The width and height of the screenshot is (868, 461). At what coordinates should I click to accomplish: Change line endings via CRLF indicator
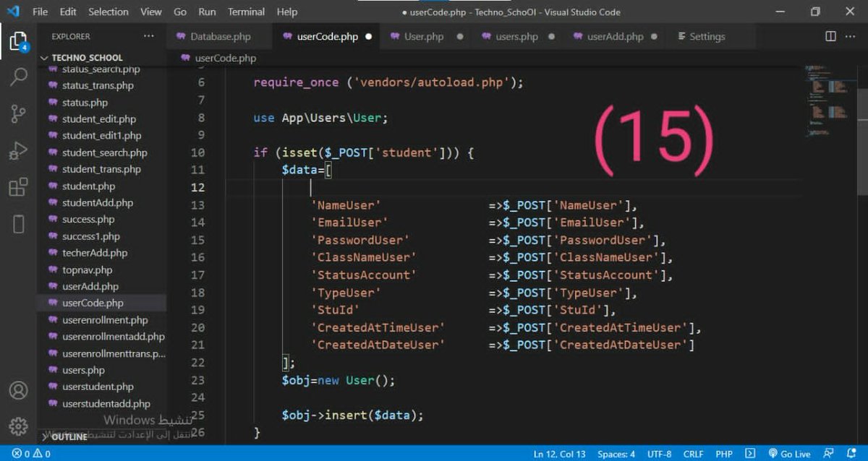click(x=694, y=454)
